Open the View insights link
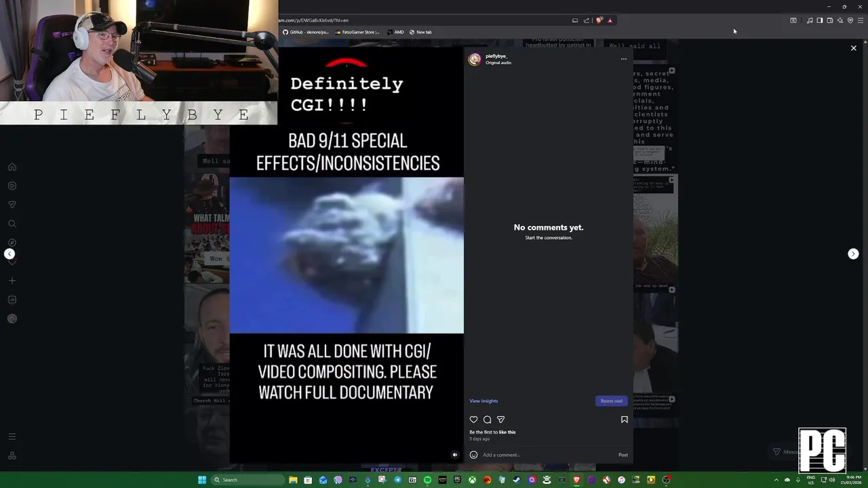The image size is (868, 488). pos(484,401)
